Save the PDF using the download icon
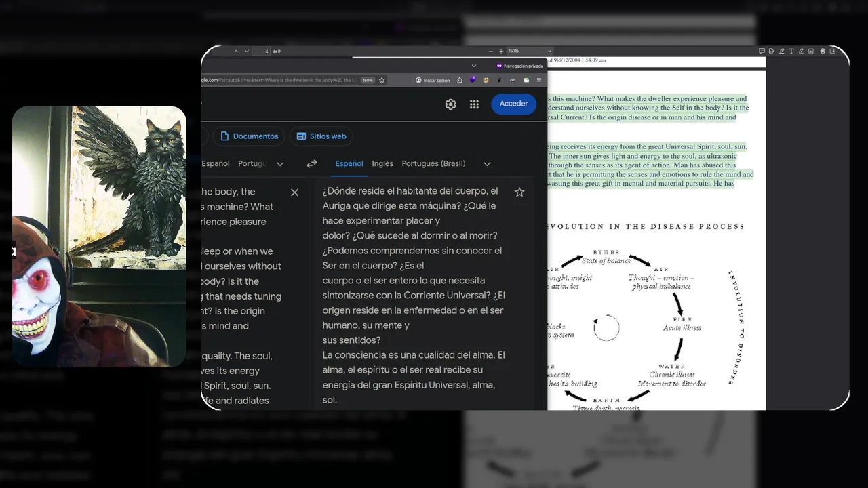The height and width of the screenshot is (488, 868). point(833,51)
